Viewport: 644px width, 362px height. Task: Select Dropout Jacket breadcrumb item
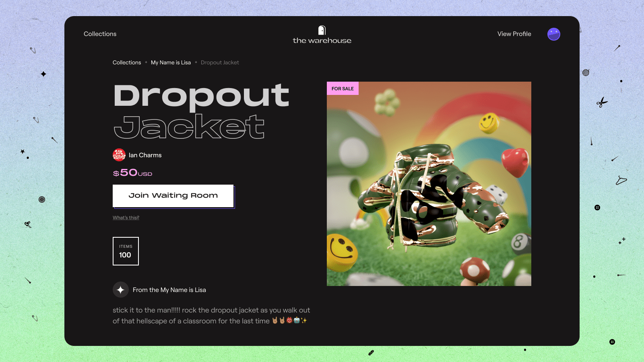click(x=220, y=62)
